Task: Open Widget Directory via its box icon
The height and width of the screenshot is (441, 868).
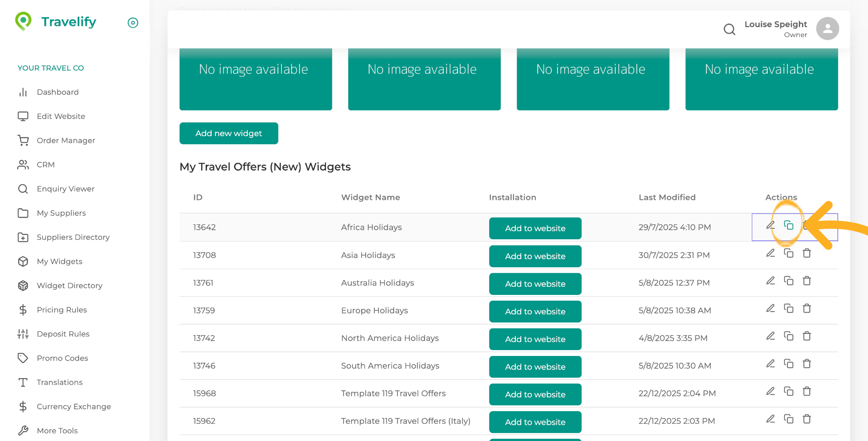Action: [x=23, y=285]
